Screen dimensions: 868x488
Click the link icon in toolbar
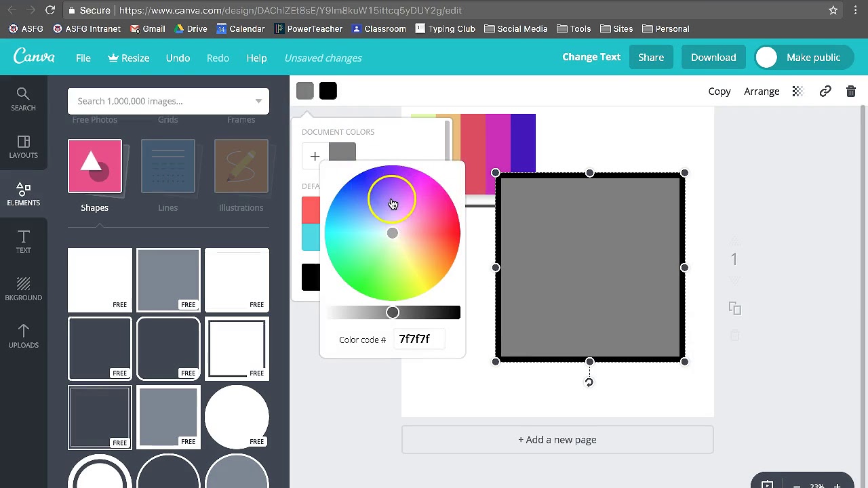point(825,91)
